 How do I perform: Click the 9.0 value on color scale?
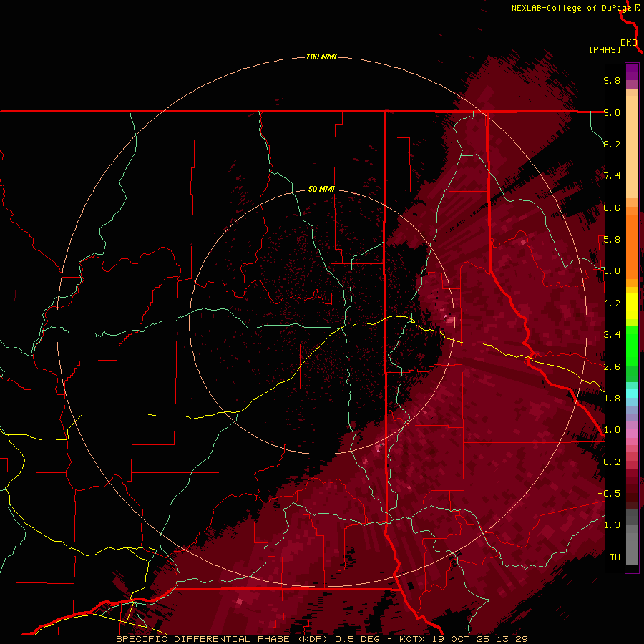pyautogui.click(x=612, y=112)
